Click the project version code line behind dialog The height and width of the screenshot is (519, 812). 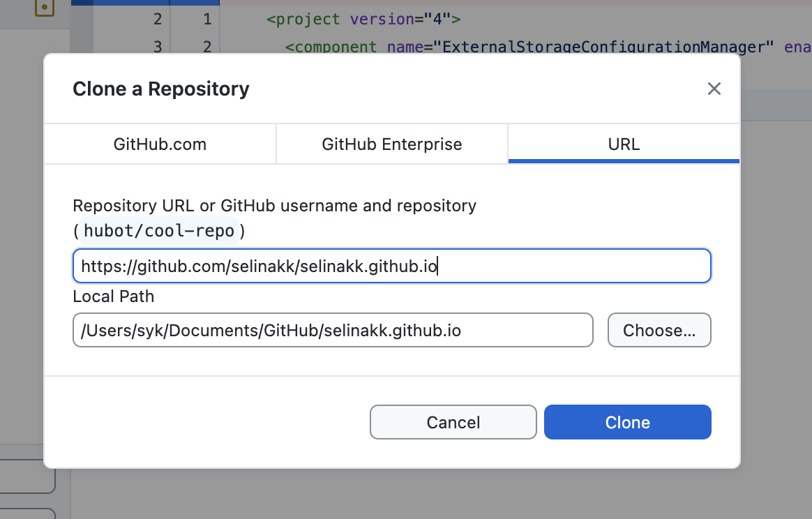[x=363, y=19]
